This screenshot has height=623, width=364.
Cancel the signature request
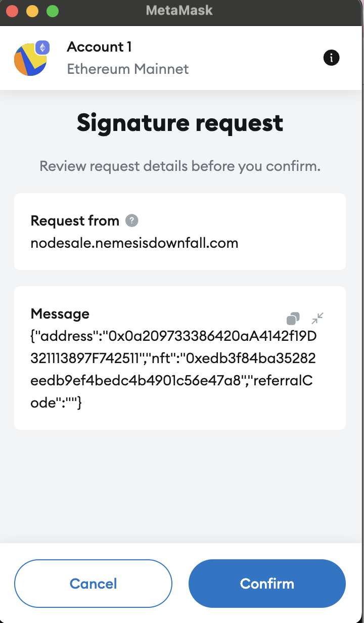coord(93,584)
